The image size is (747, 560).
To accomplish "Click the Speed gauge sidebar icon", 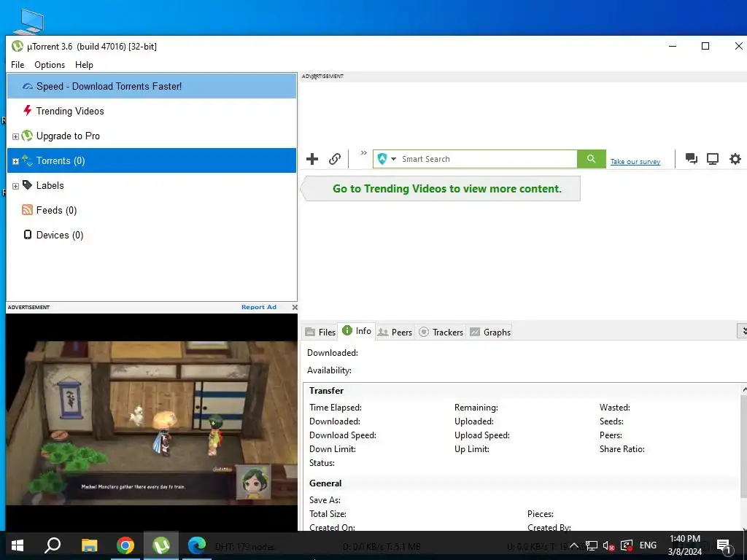I will point(28,86).
